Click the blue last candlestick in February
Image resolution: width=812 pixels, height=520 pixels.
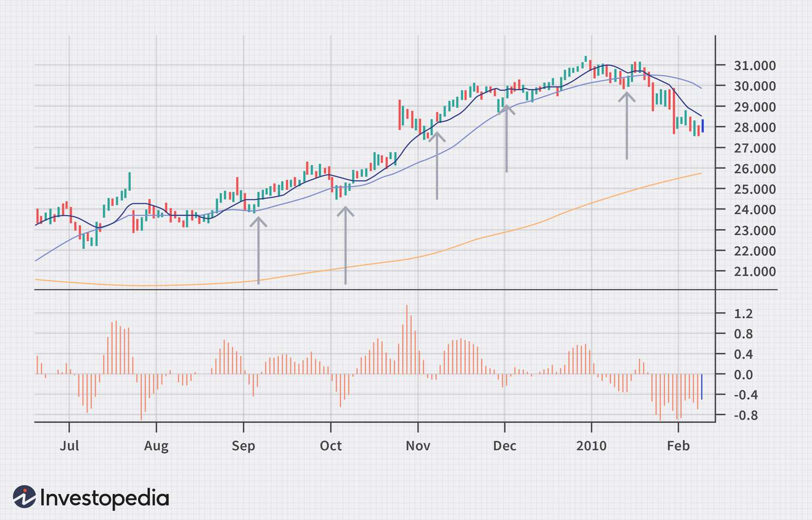point(703,126)
